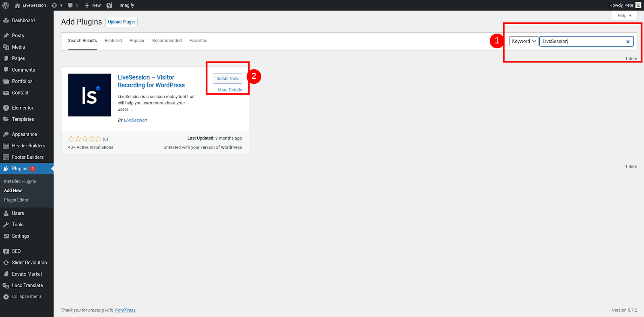Click the LiveSession plugin logo thumbnail
Image resolution: width=644 pixels, height=317 pixels.
point(89,95)
